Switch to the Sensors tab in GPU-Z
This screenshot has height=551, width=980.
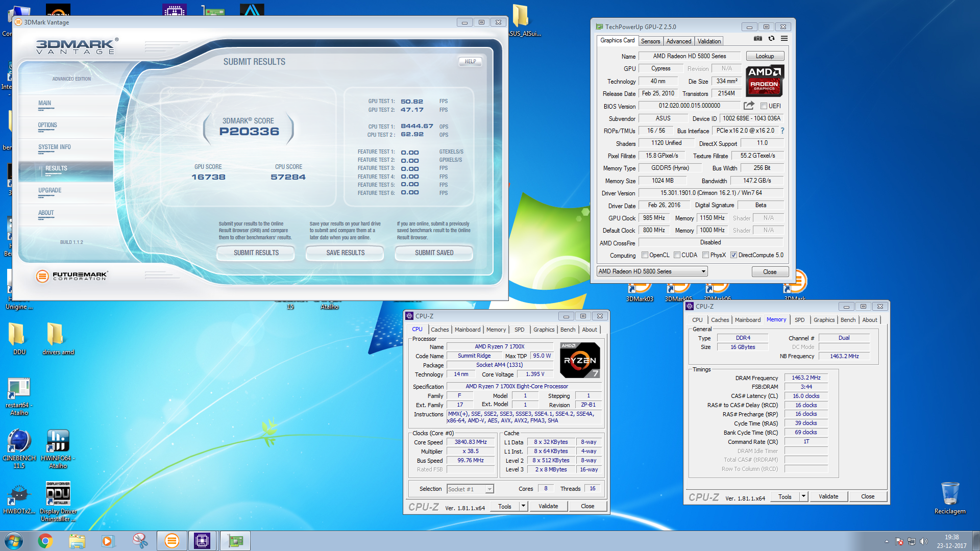pos(650,41)
